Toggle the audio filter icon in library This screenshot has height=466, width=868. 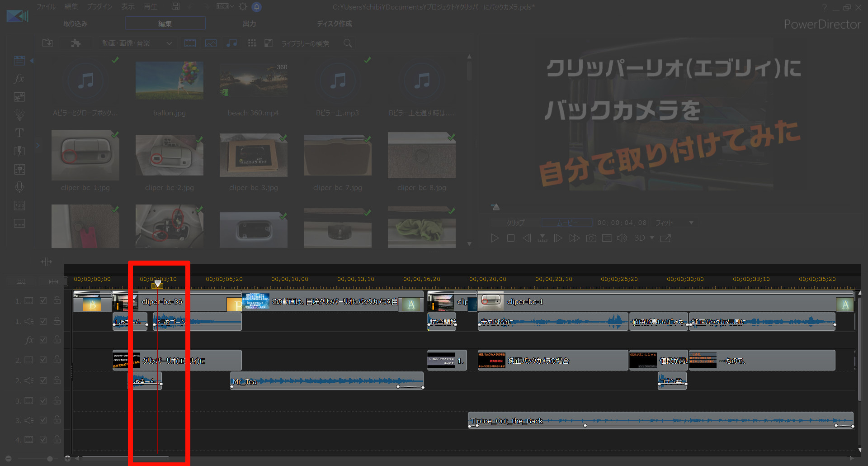click(x=231, y=43)
